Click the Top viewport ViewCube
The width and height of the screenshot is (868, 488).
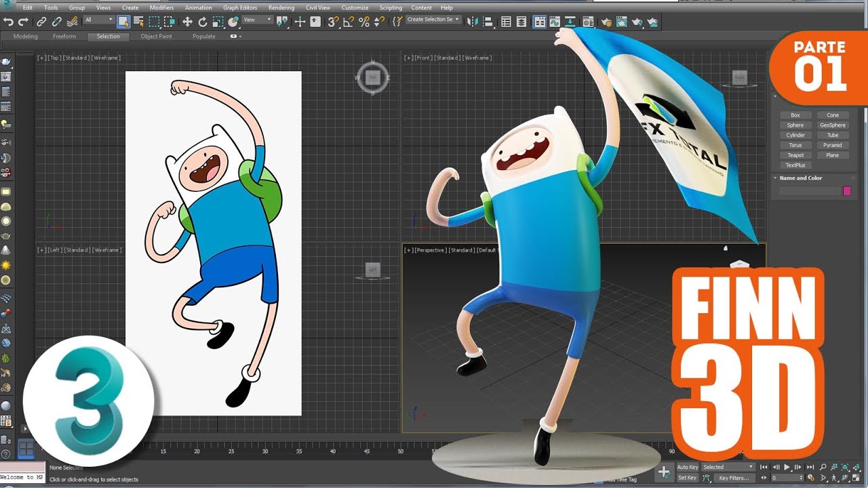372,78
